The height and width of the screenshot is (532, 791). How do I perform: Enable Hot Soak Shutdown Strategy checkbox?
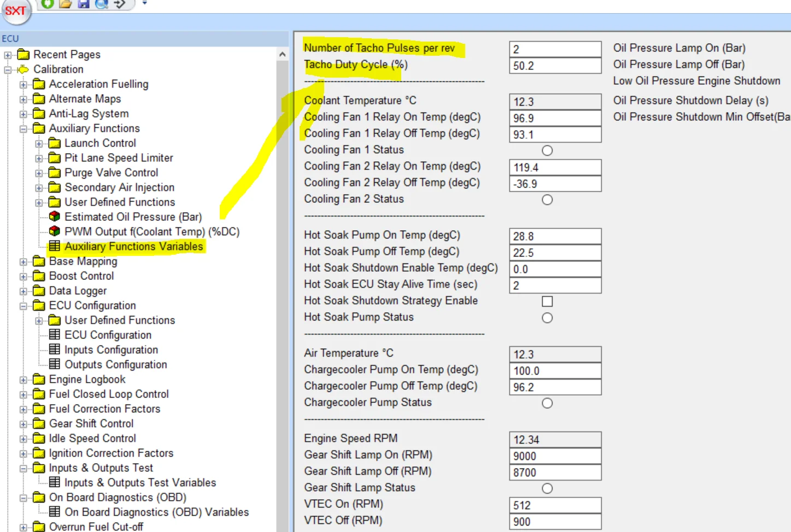(x=547, y=301)
